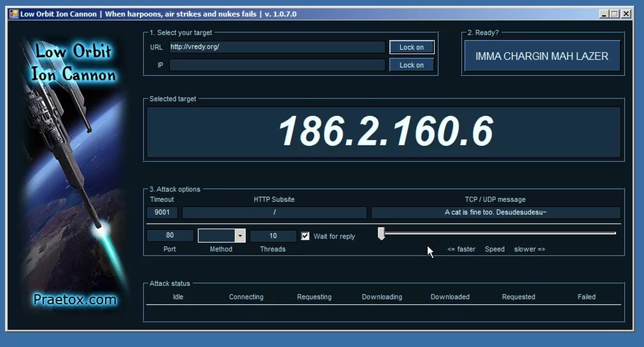Image resolution: width=644 pixels, height=347 pixels.
Task: Open the Method dropdown list
Action: [241, 236]
